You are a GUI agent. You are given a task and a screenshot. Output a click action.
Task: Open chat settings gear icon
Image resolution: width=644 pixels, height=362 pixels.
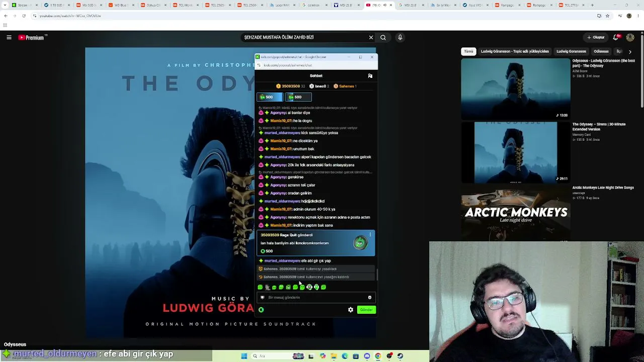coord(351,310)
